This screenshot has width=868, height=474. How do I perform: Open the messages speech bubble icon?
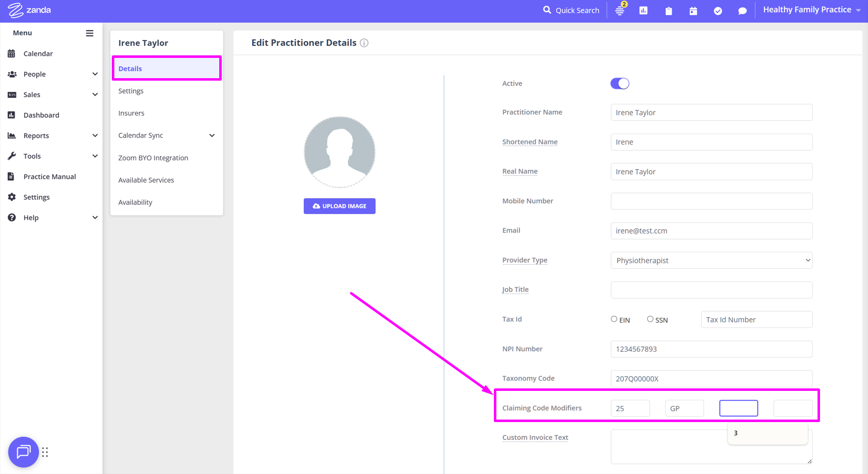tap(742, 10)
